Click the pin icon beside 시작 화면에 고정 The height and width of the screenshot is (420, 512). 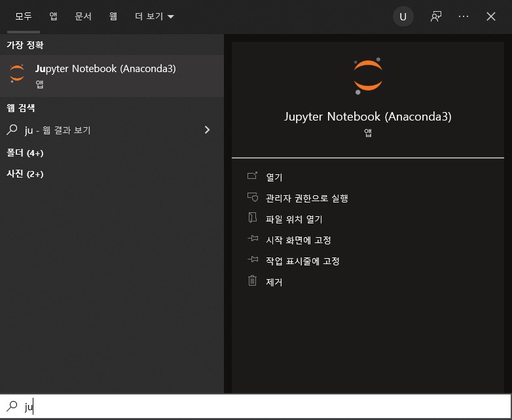(x=253, y=239)
